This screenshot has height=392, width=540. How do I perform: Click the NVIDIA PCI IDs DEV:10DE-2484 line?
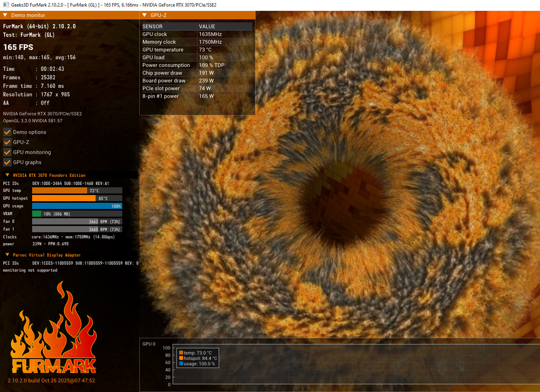pos(56,183)
